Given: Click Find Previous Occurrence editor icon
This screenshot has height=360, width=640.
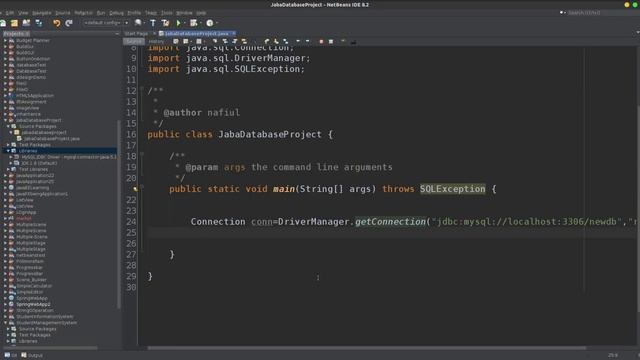Looking at the screenshot, I should 224,41.
